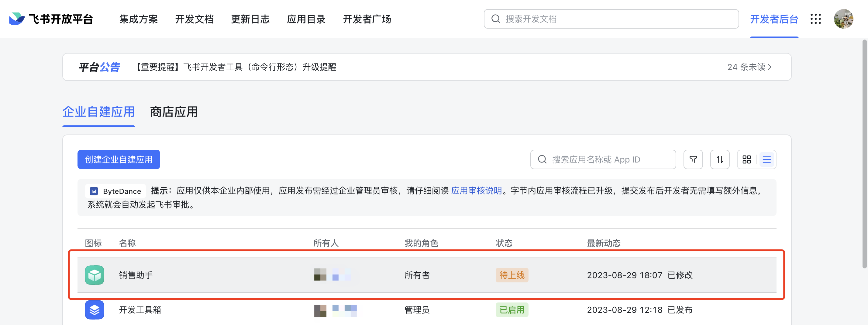
Task: Click the page vertical scrollbar
Action: point(864,154)
